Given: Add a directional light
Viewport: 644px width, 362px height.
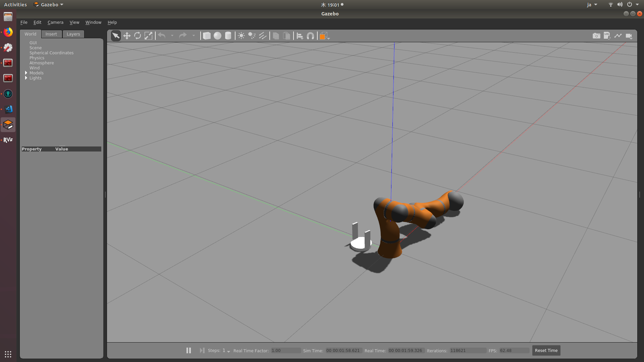Looking at the screenshot, I should tap(263, 36).
